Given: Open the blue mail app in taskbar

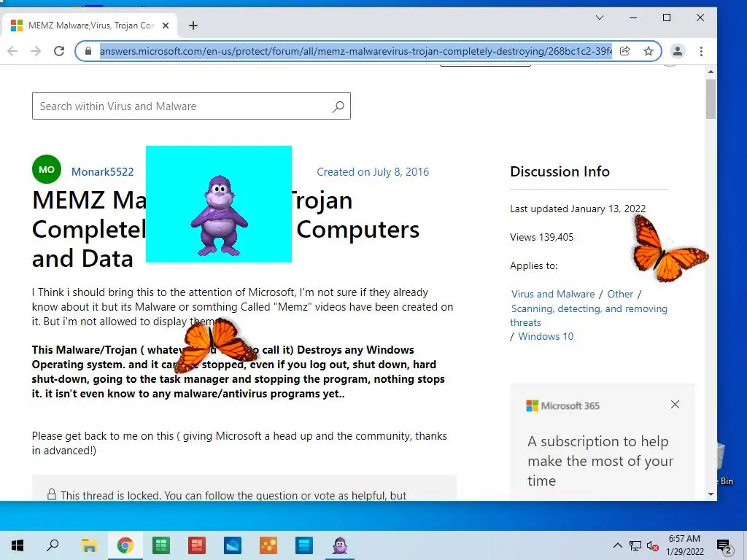Looking at the screenshot, I should 233,545.
